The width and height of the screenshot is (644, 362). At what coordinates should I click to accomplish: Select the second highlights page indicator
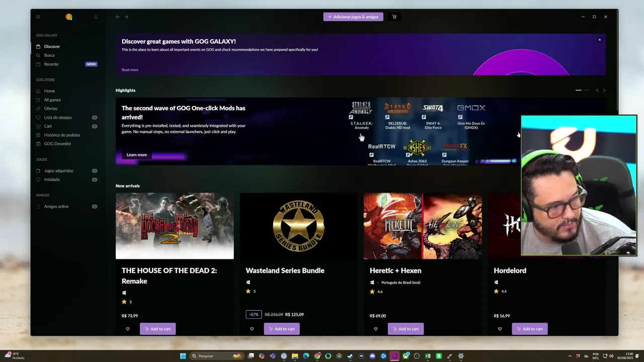587,90
